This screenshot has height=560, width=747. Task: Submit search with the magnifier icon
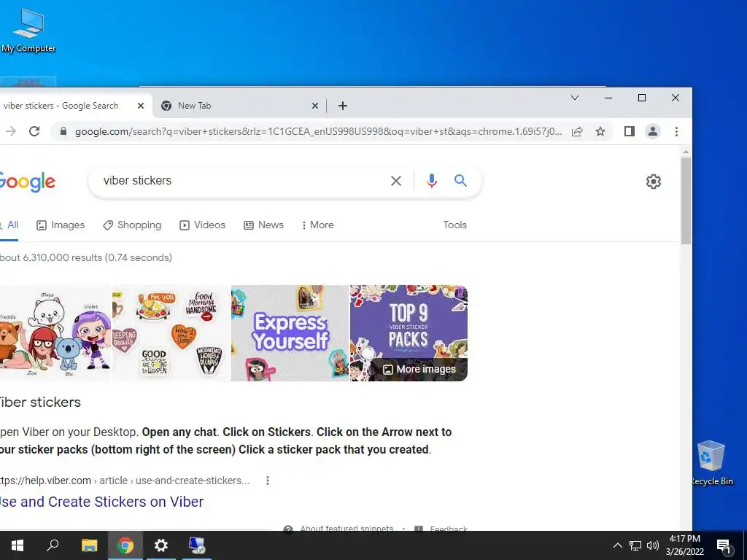click(x=460, y=181)
